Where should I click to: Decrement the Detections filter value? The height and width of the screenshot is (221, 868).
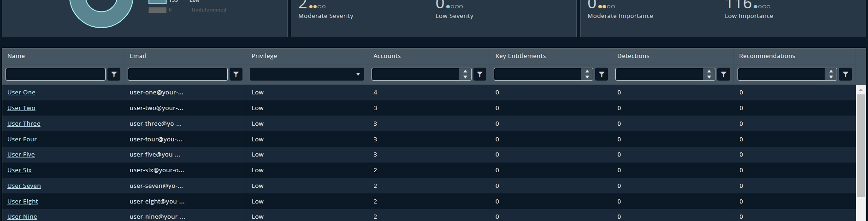coord(709,77)
